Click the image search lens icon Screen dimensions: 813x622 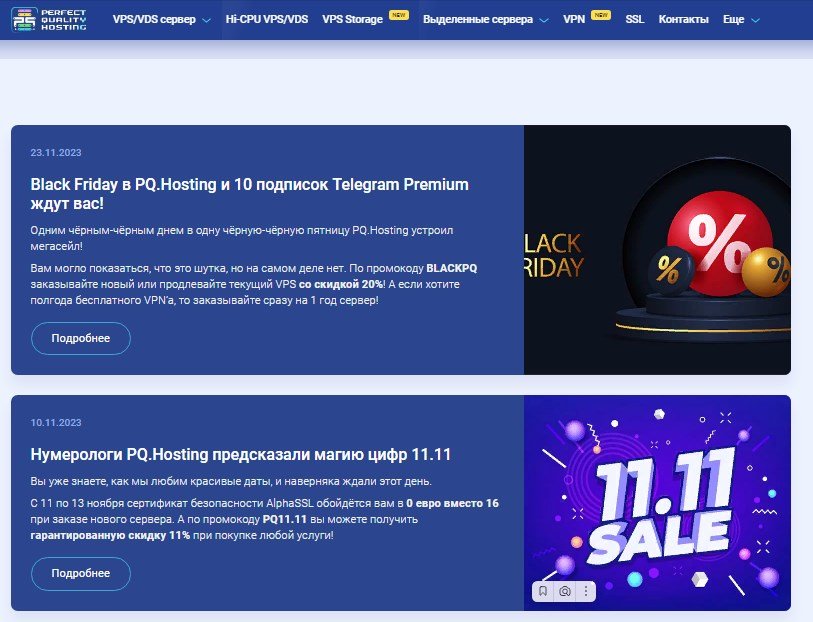point(565,591)
